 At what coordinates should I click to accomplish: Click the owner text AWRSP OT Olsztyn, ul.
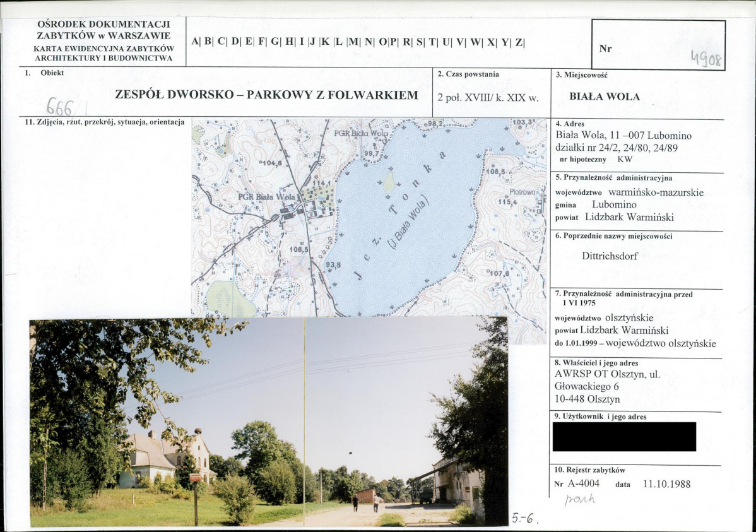(607, 374)
